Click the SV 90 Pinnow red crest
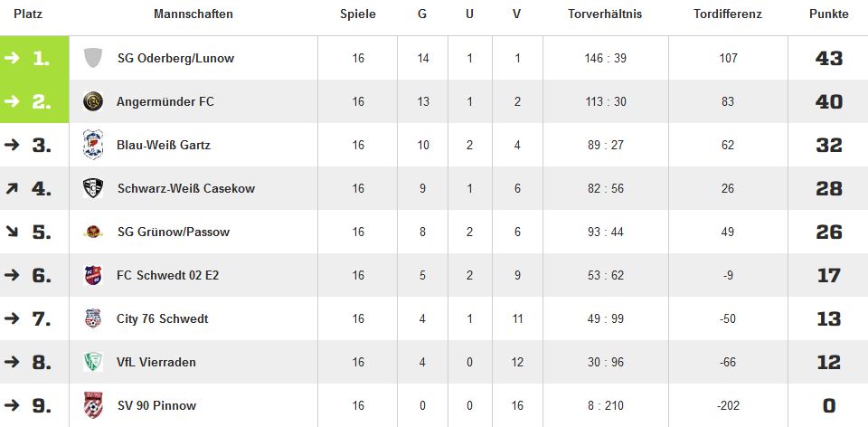Screen dimensions: 868x427 [x=93, y=405]
